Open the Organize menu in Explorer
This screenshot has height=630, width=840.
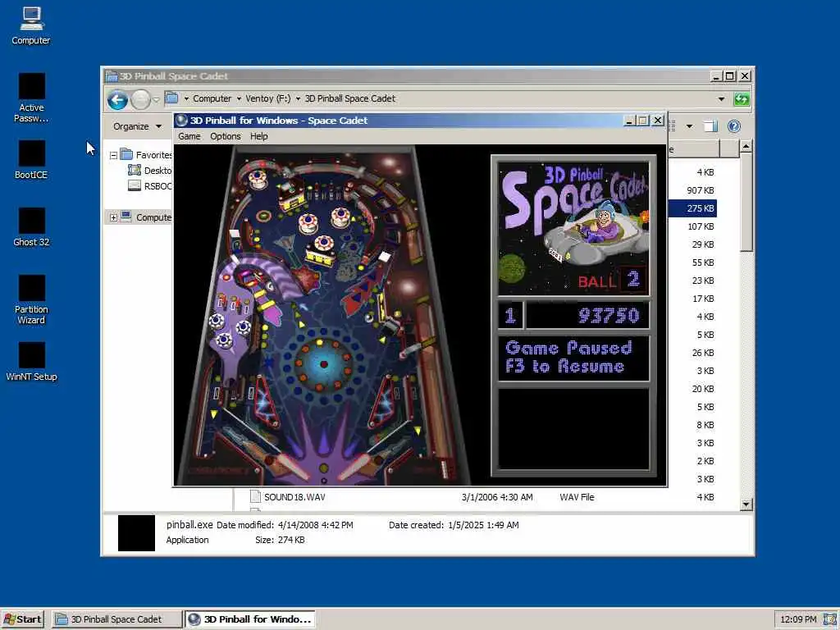click(x=137, y=126)
